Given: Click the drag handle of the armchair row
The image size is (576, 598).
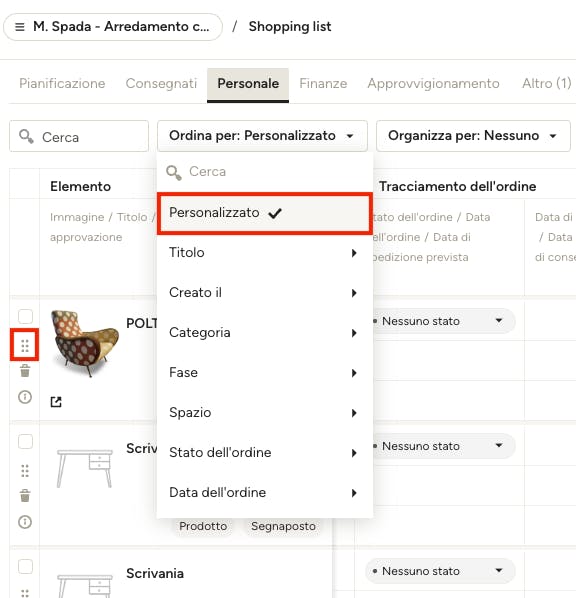Looking at the screenshot, I should click(x=25, y=345).
